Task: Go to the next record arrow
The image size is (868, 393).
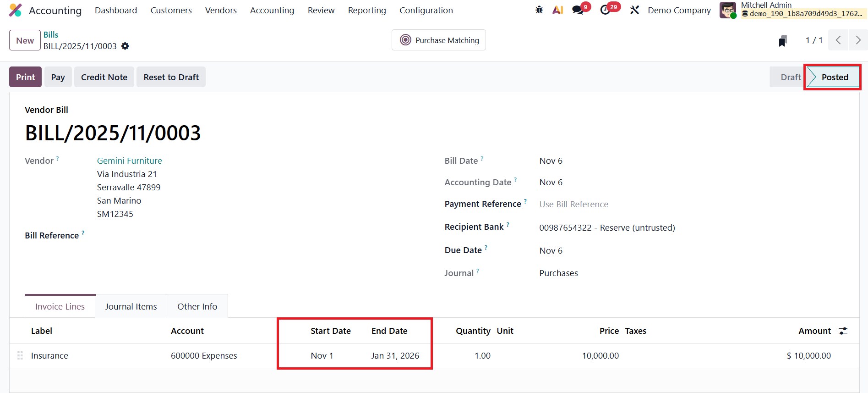Action: 858,40
